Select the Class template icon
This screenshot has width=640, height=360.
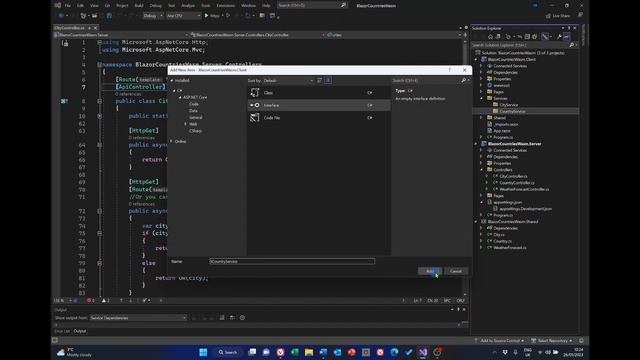pos(255,93)
